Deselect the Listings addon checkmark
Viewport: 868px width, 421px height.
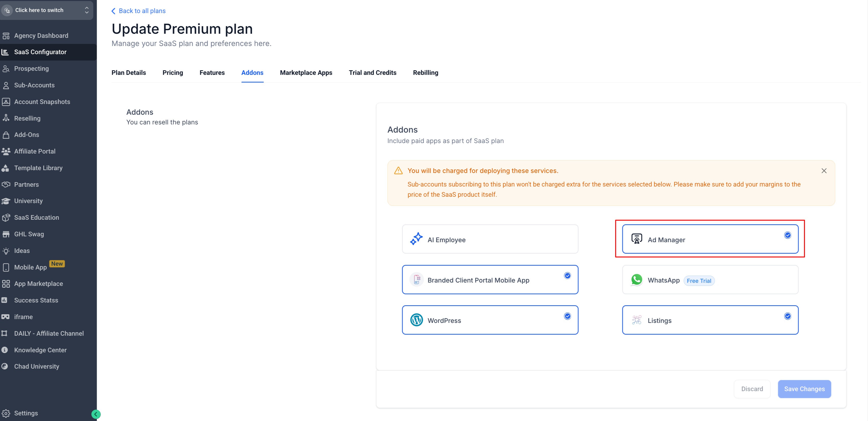tap(787, 316)
